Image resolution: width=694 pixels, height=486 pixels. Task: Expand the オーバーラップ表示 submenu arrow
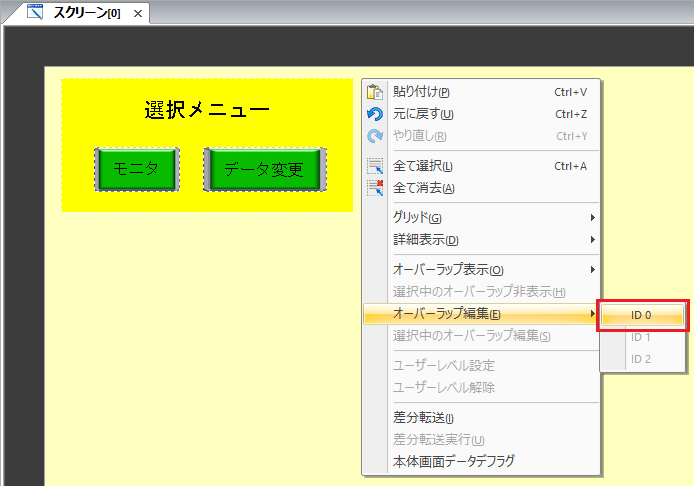click(592, 270)
